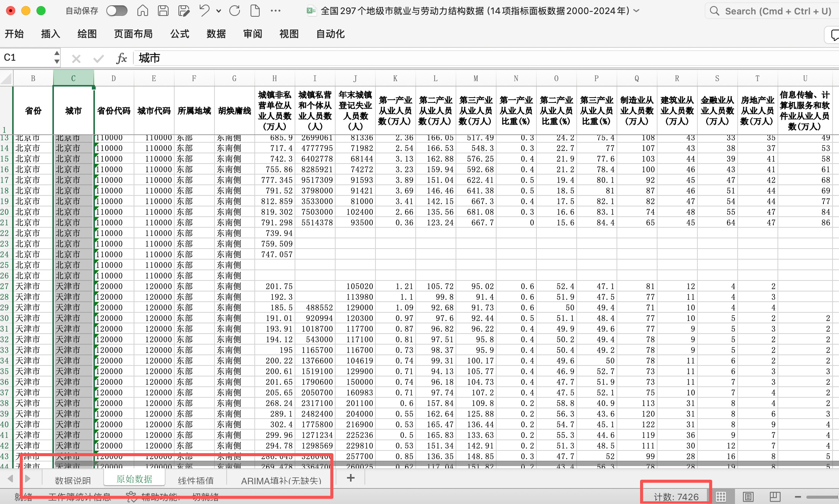Expand the file title dropdown chevron
The width and height of the screenshot is (839, 504).
coord(637,11)
